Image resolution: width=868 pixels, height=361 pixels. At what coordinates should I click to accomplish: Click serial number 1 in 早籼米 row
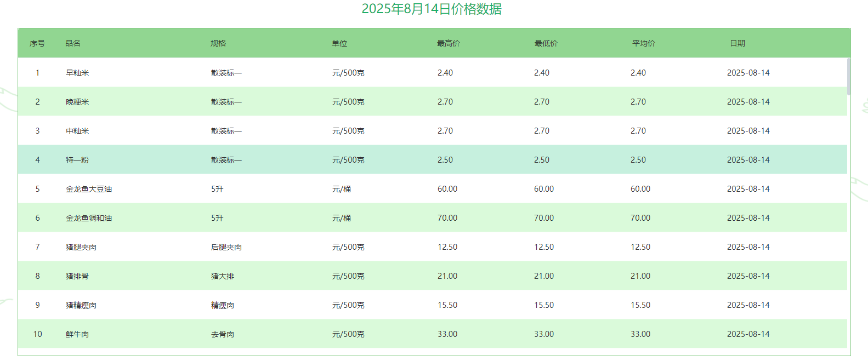point(37,73)
